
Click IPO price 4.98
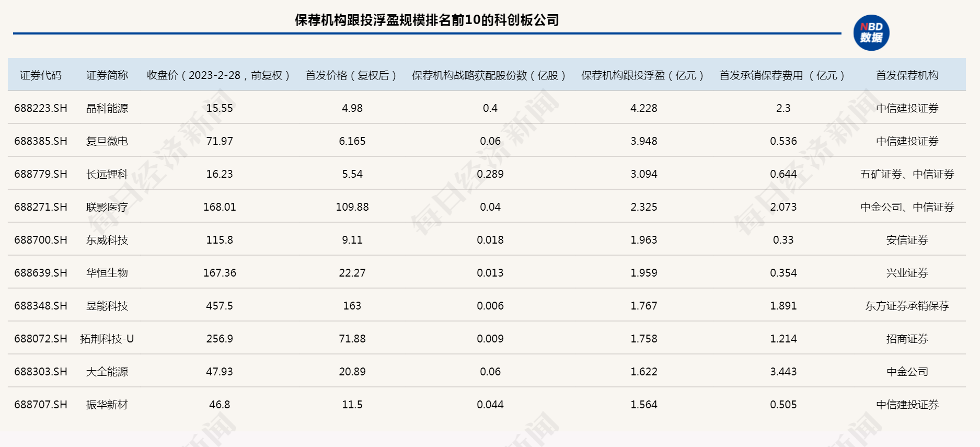352,108
